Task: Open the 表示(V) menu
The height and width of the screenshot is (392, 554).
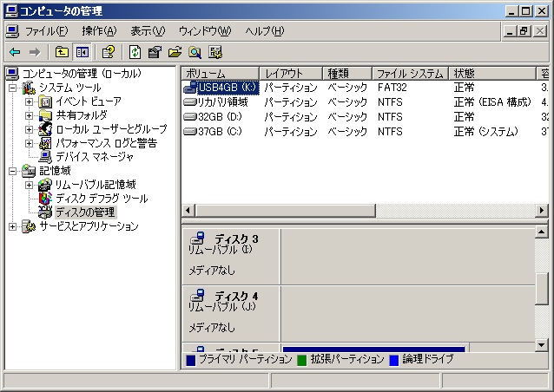Action: [148, 31]
